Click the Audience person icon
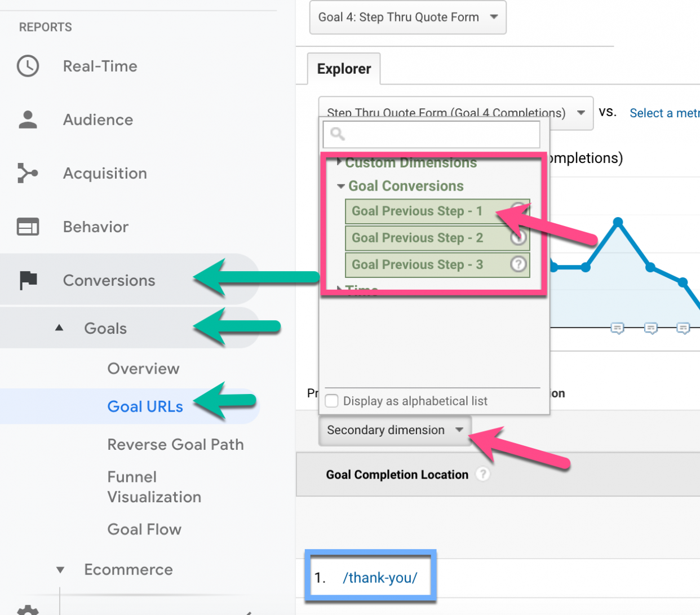Screen dimensions: 700x615 28,120
